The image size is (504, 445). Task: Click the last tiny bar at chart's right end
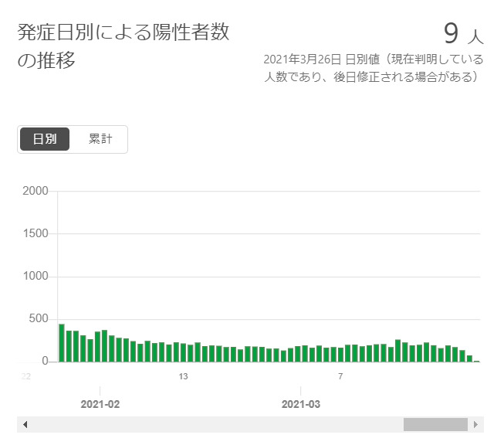coord(476,361)
